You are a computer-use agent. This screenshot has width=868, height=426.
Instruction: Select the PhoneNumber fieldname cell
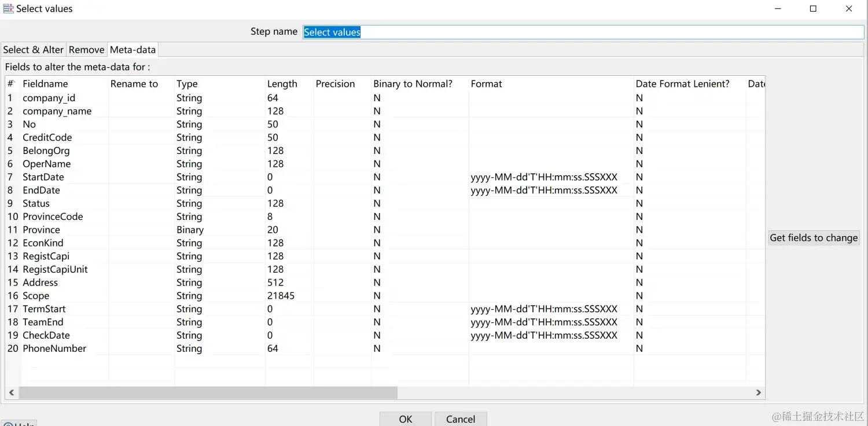[65, 348]
